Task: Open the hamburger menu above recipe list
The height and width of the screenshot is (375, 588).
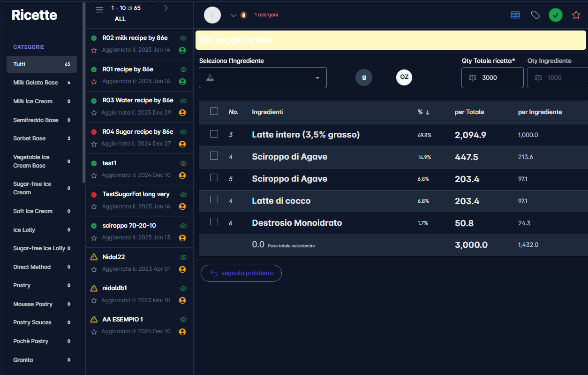Action: [99, 10]
